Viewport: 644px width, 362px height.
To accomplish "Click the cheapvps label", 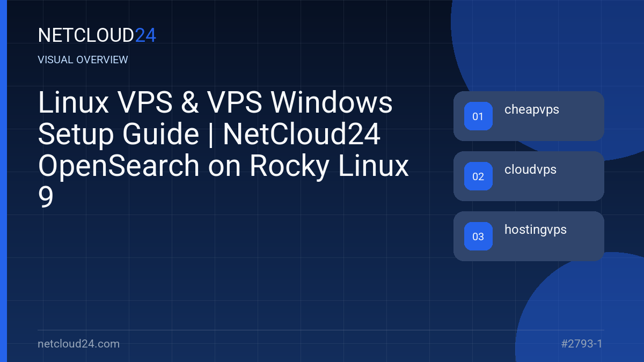I will 532,110.
